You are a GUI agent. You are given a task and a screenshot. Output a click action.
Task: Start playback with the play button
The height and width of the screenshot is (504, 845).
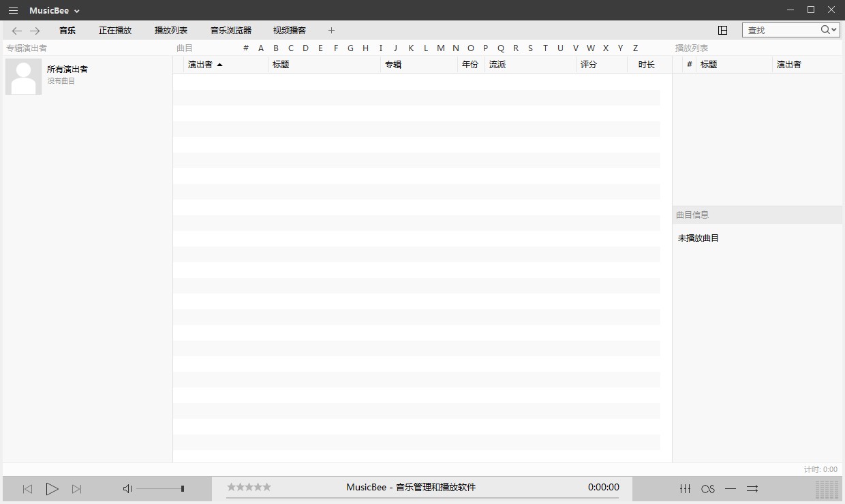52,489
